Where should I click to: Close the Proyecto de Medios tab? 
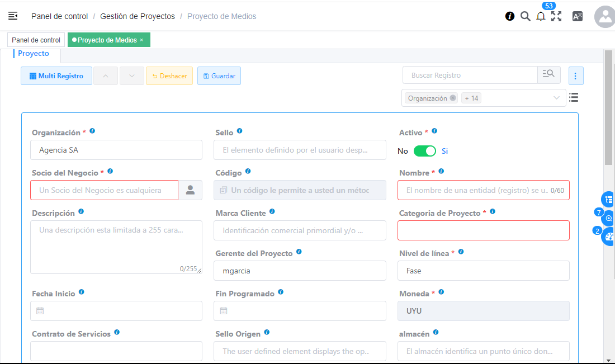141,40
